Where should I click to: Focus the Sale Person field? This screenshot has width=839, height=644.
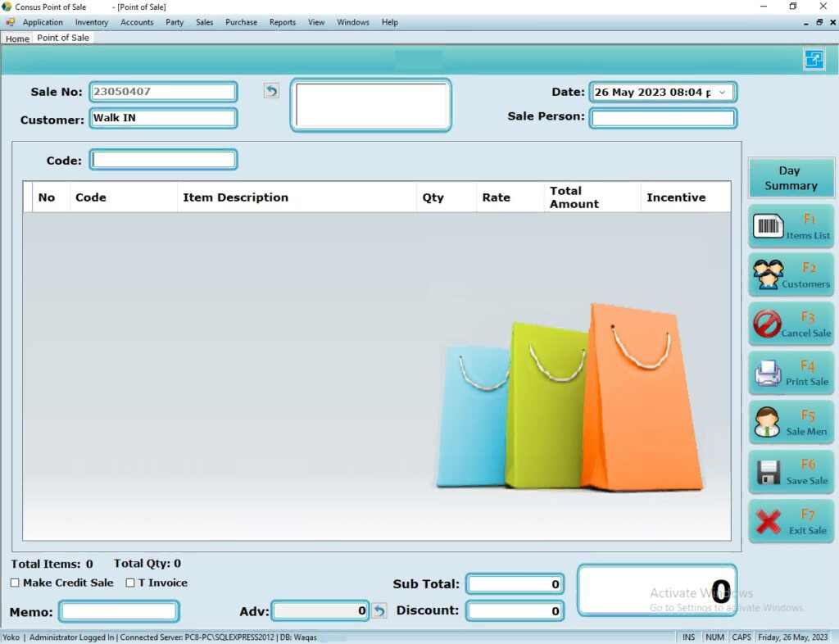click(x=662, y=118)
